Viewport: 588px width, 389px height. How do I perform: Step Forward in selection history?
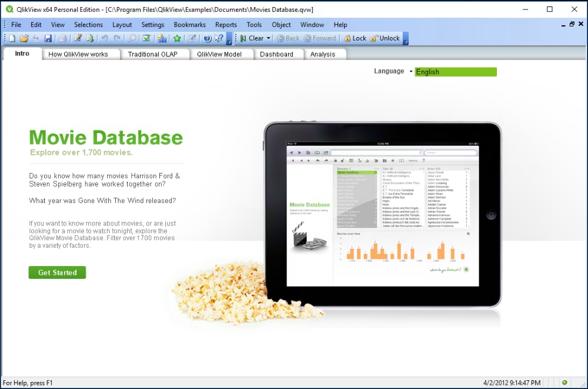point(319,38)
